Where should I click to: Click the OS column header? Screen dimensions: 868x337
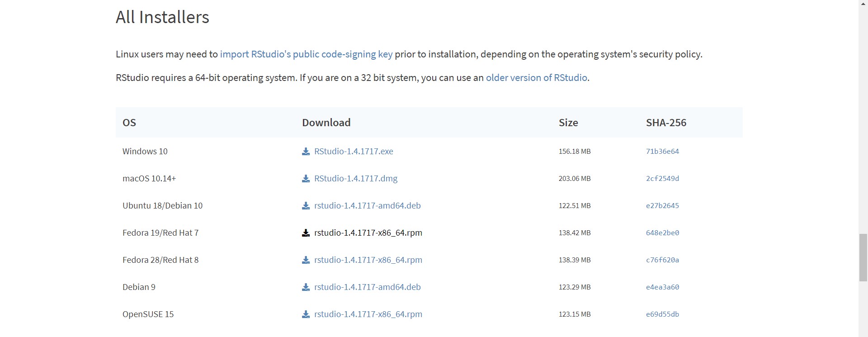129,123
